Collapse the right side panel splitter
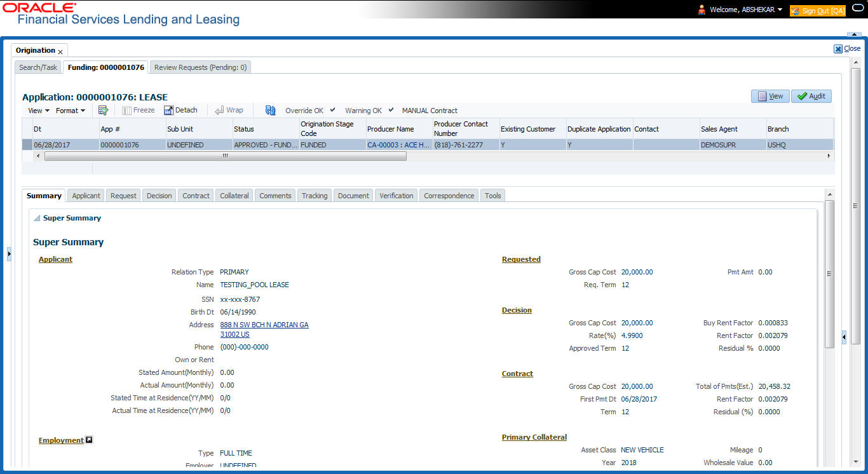The height and width of the screenshot is (474, 868). pyautogui.click(x=844, y=337)
